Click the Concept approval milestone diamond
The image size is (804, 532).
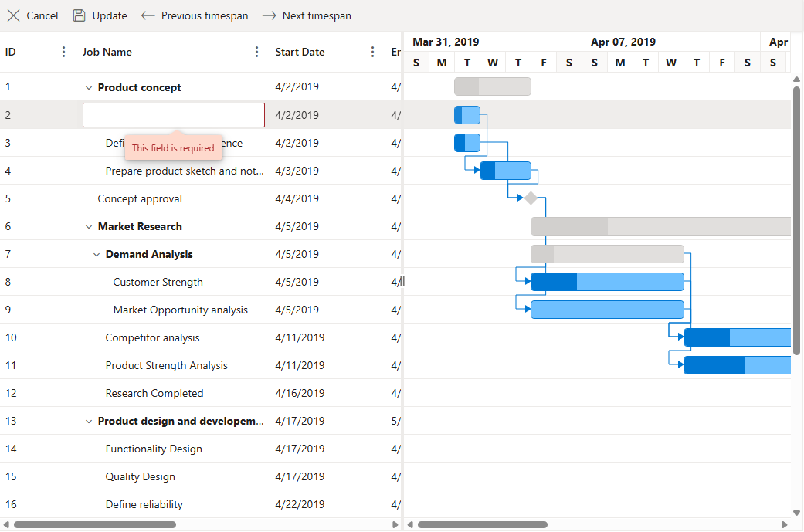tap(531, 198)
